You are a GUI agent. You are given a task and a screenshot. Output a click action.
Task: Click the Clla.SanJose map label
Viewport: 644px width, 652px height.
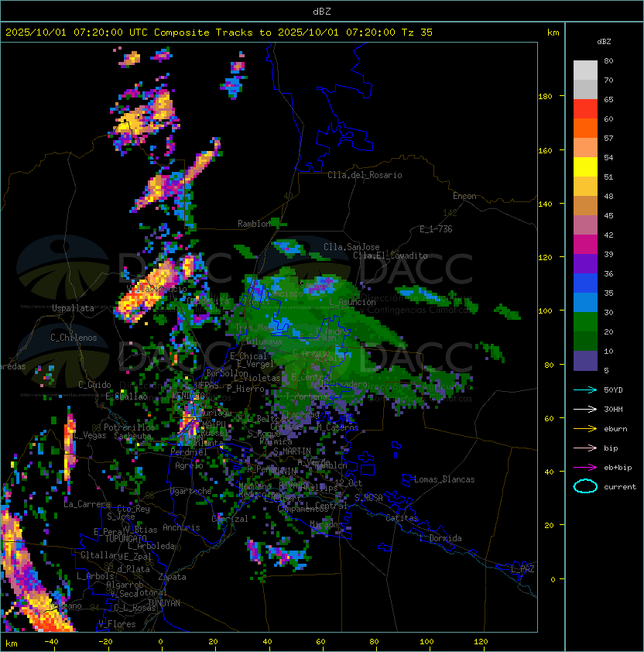coord(351,247)
